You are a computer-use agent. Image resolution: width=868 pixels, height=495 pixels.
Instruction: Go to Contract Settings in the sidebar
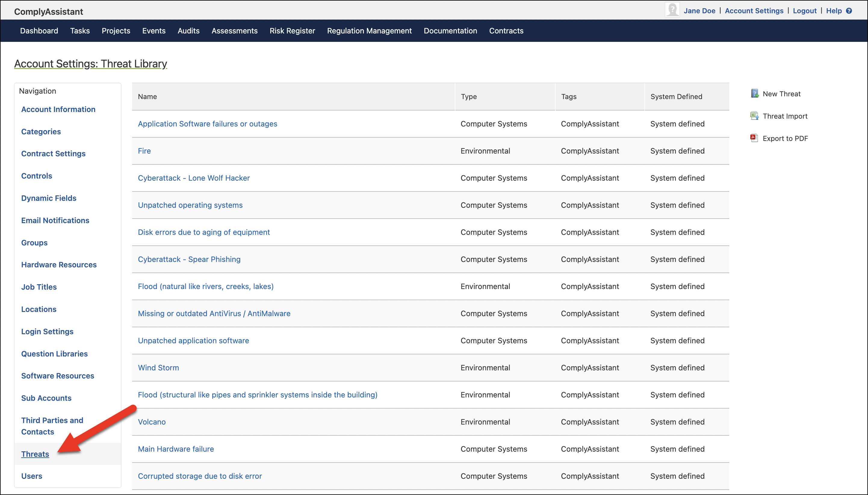(x=53, y=154)
